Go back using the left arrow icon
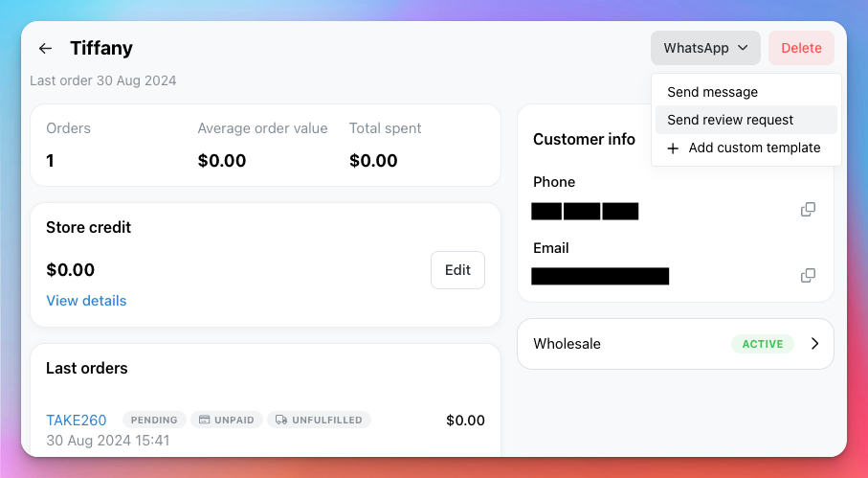The width and height of the screenshot is (868, 478). [45, 48]
